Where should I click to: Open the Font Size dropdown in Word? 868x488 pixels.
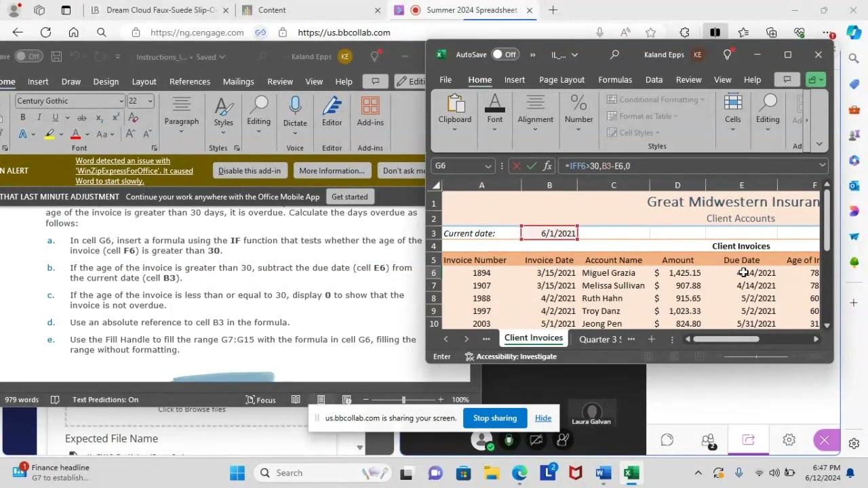(x=150, y=101)
